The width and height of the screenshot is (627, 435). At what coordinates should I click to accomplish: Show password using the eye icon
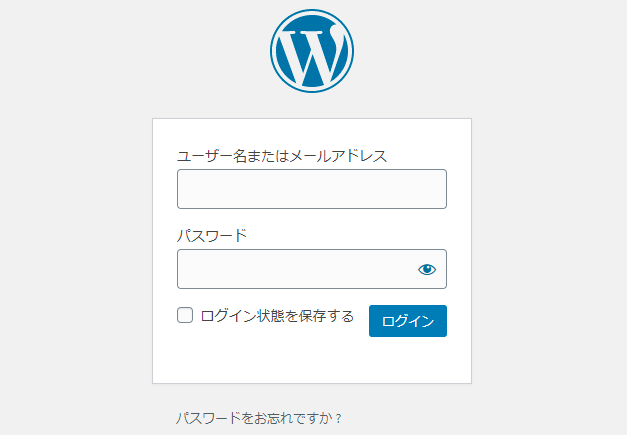[x=427, y=269]
